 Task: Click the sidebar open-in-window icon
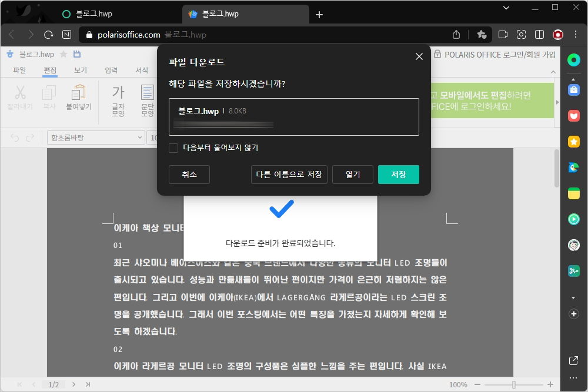coord(573,360)
